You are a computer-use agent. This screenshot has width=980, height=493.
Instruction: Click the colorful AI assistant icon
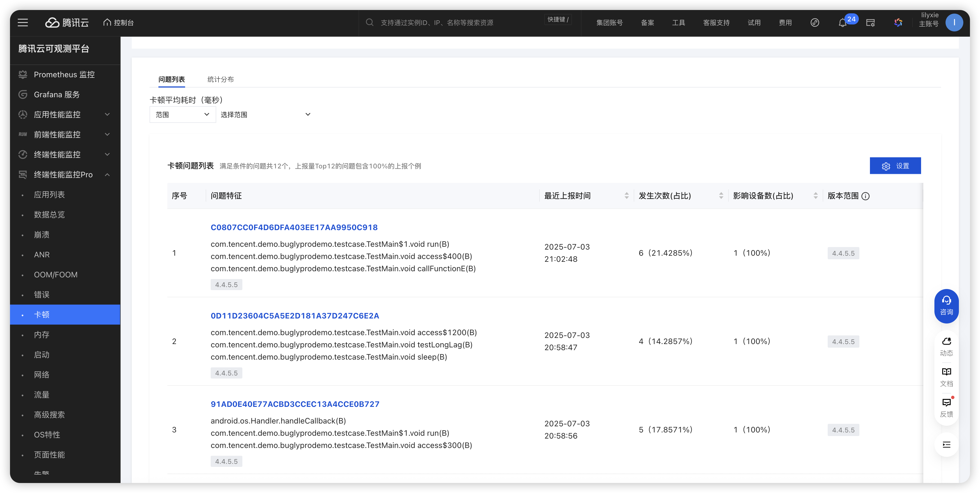click(899, 23)
